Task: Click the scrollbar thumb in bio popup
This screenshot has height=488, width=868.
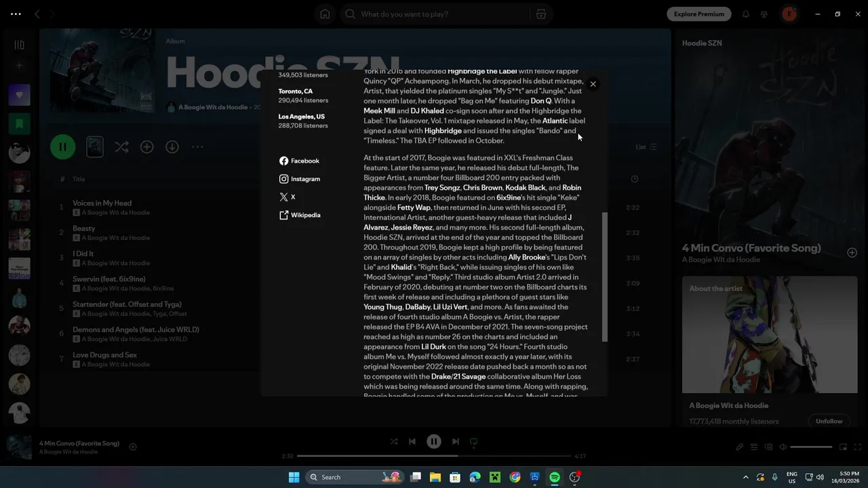Action: 604,277
